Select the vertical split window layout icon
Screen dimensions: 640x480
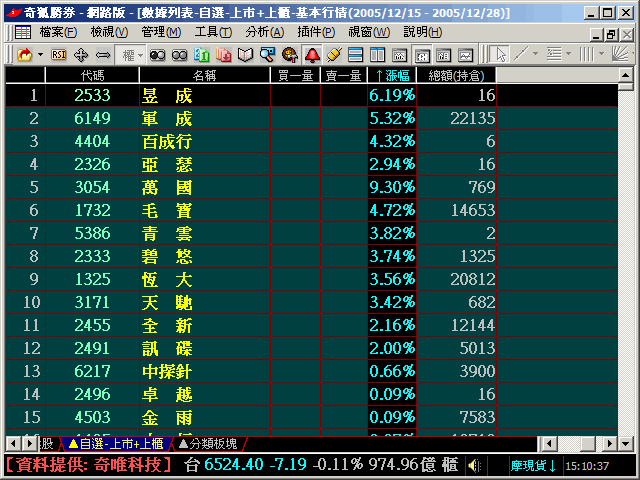(x=378, y=55)
